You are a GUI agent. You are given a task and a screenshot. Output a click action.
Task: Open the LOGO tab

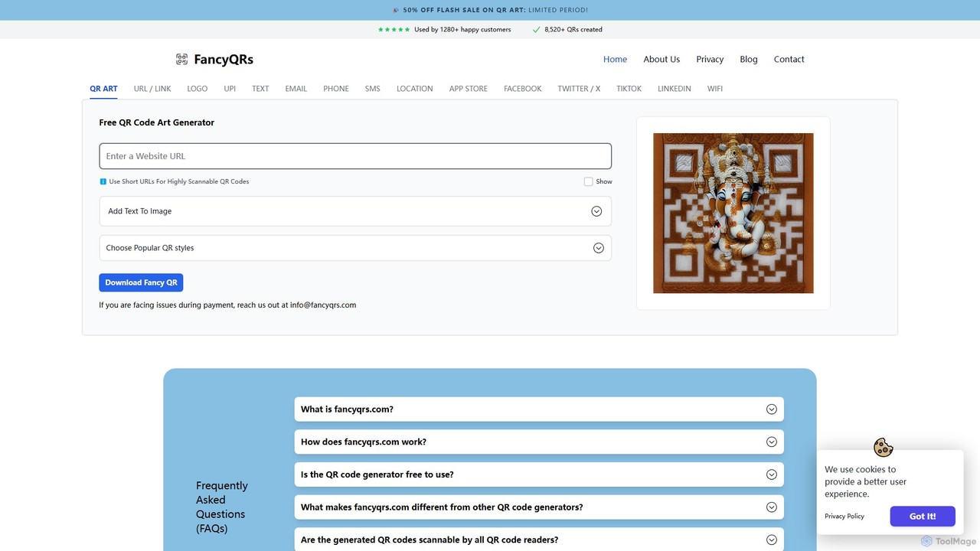(x=198, y=89)
